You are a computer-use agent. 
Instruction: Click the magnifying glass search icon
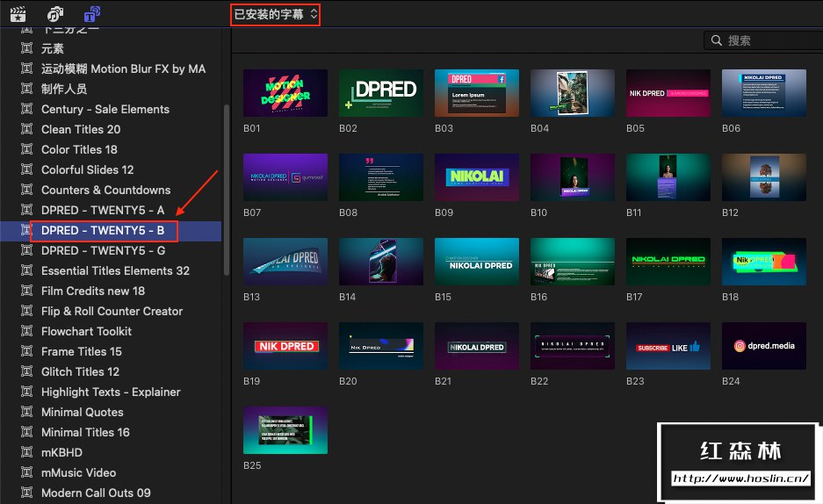(716, 40)
